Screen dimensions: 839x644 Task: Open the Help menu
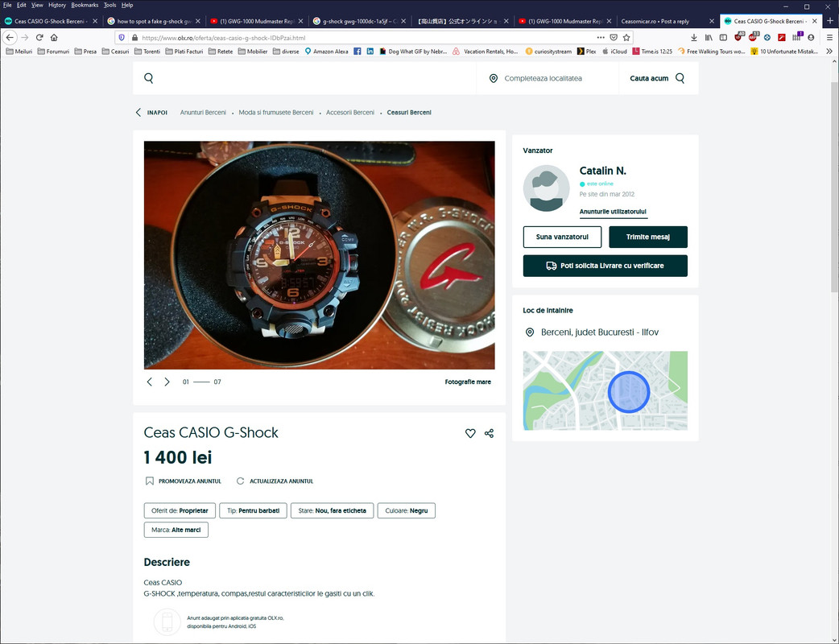(126, 5)
